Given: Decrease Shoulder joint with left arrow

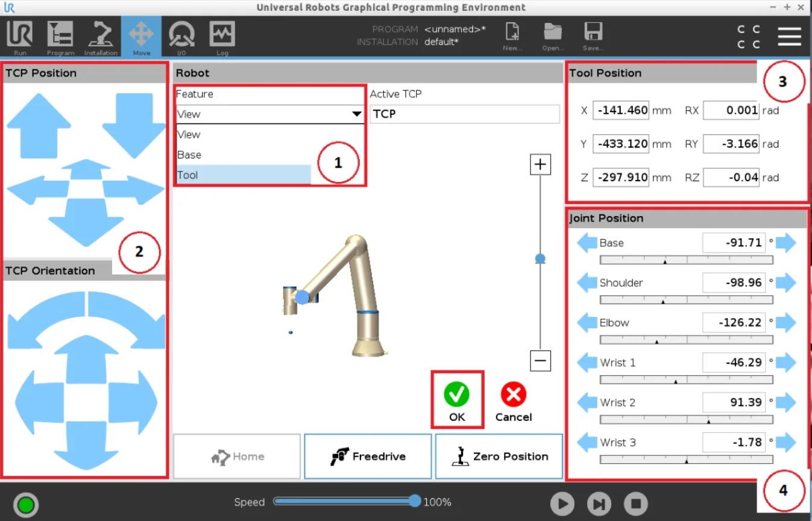Looking at the screenshot, I should coord(587,283).
